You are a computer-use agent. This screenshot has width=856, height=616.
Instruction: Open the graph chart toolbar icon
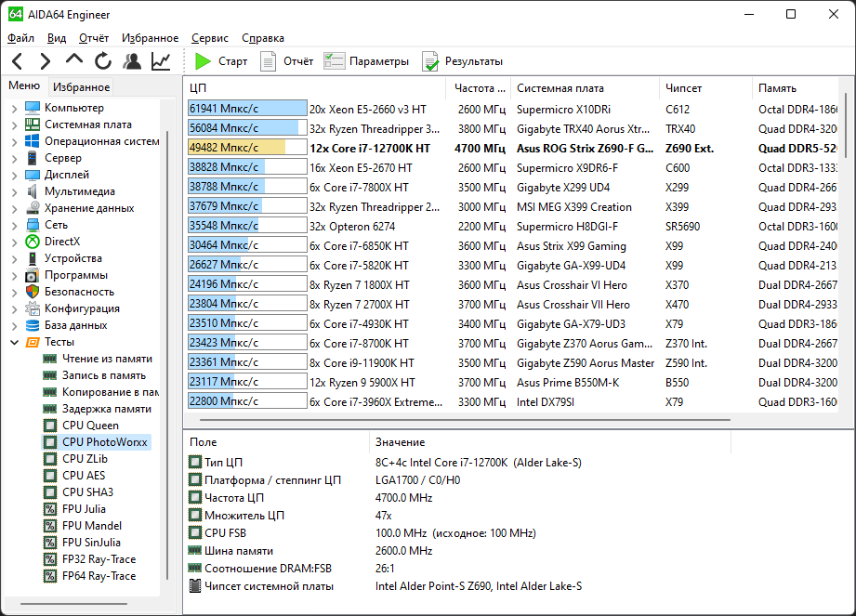pyautogui.click(x=161, y=61)
